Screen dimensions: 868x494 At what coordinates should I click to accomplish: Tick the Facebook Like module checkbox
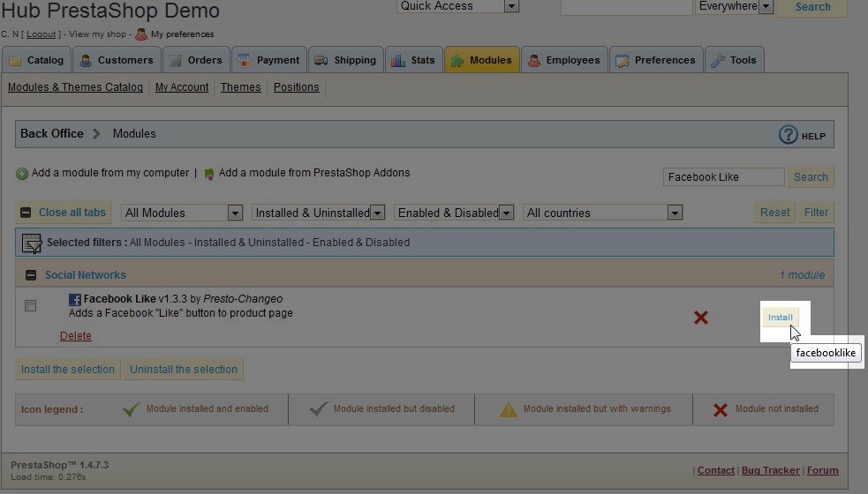31,306
